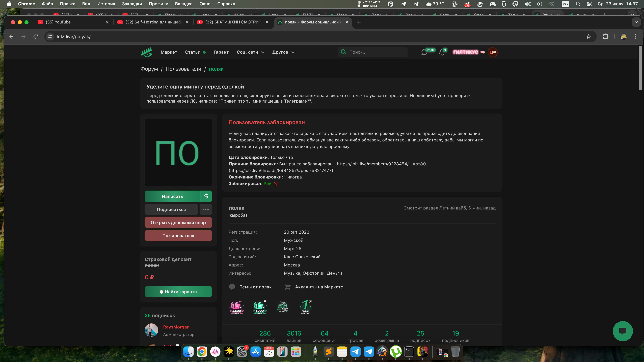Open the three-dots more options button
Screen dimensions: 644x362
tap(205, 209)
